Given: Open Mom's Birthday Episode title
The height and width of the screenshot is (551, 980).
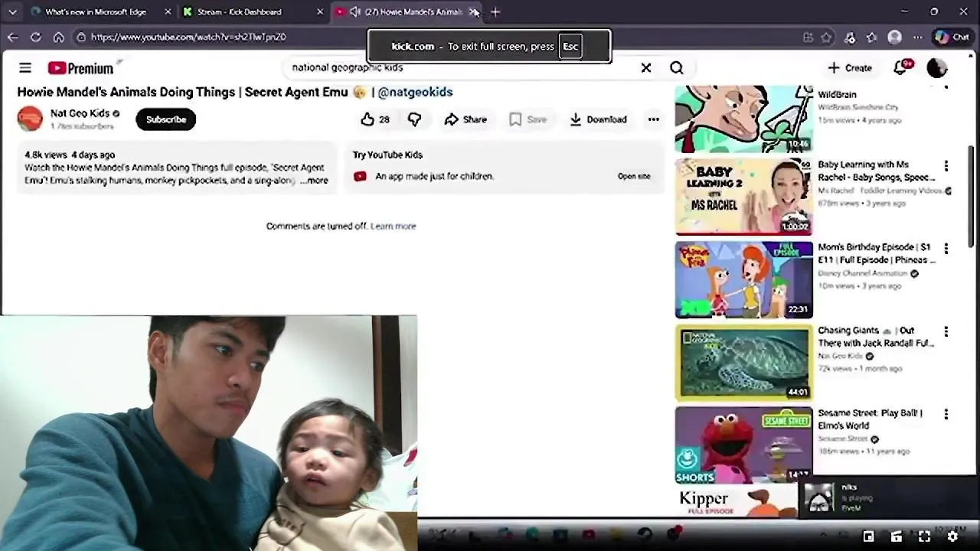Looking at the screenshot, I should [875, 254].
